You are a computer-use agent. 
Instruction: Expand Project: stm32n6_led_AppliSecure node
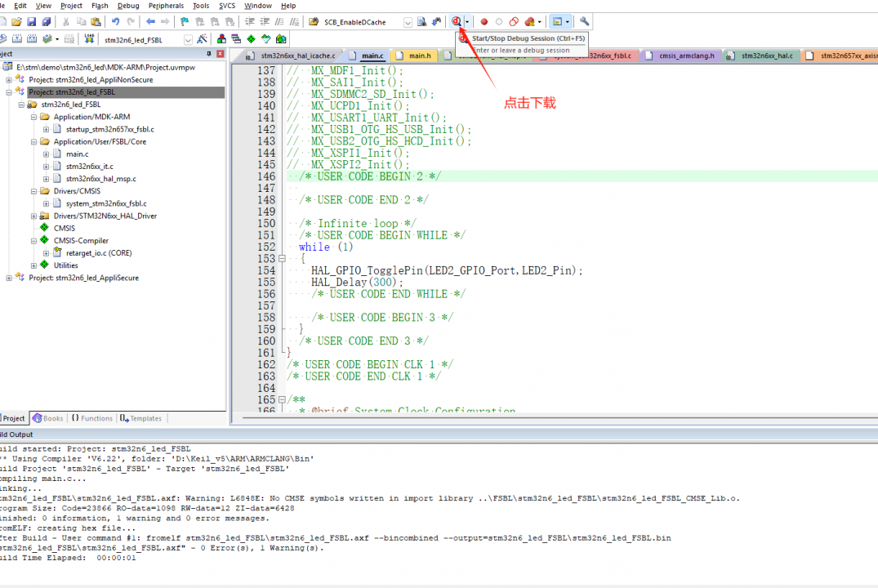tap(9, 277)
